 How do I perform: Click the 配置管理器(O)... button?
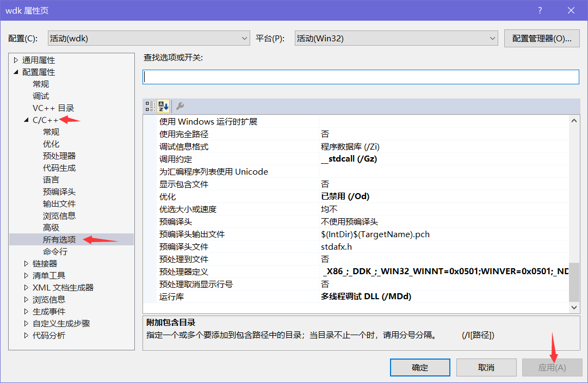(542, 38)
